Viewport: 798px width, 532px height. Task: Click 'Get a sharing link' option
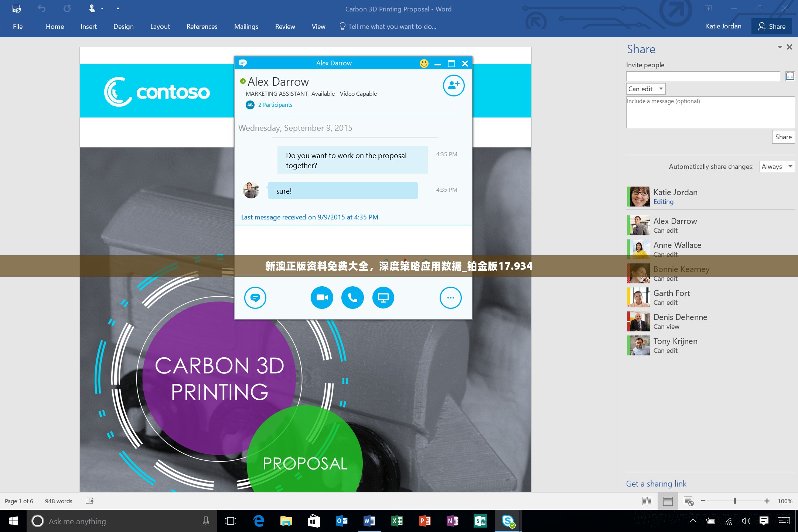coord(656,484)
